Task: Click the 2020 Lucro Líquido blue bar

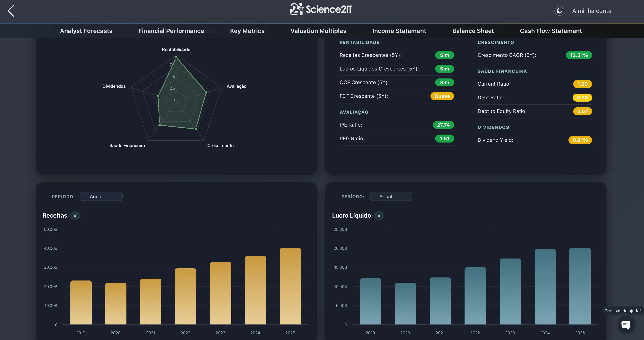Action: 405,304
